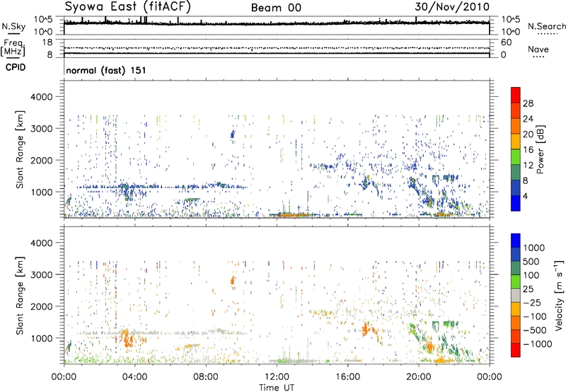566x392 pixels.
Task: Click the bright blue lowest power swatch
Action: point(516,203)
